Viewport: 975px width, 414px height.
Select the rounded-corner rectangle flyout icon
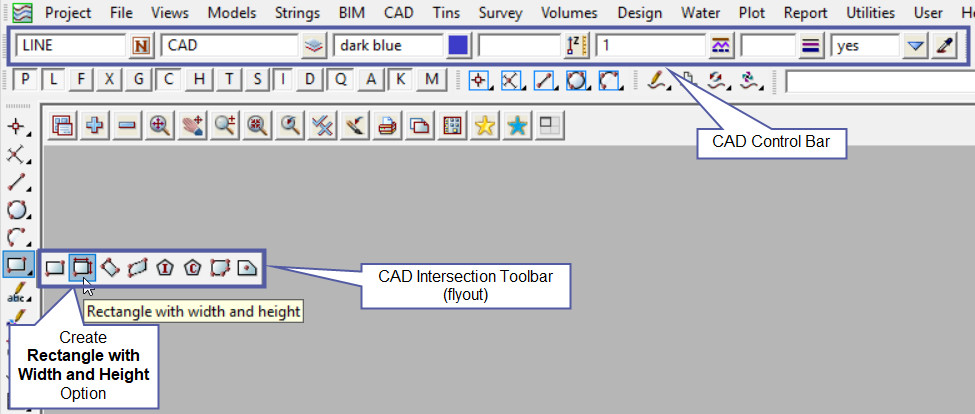(219, 268)
